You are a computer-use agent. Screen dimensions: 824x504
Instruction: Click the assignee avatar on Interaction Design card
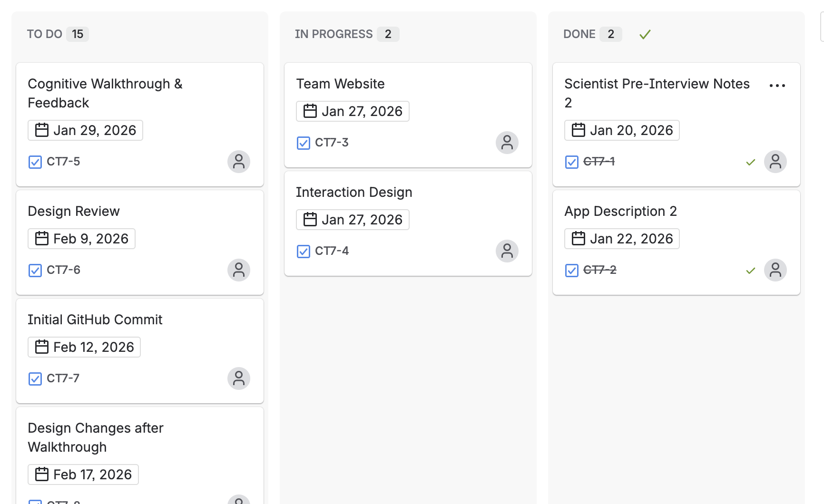(x=507, y=251)
